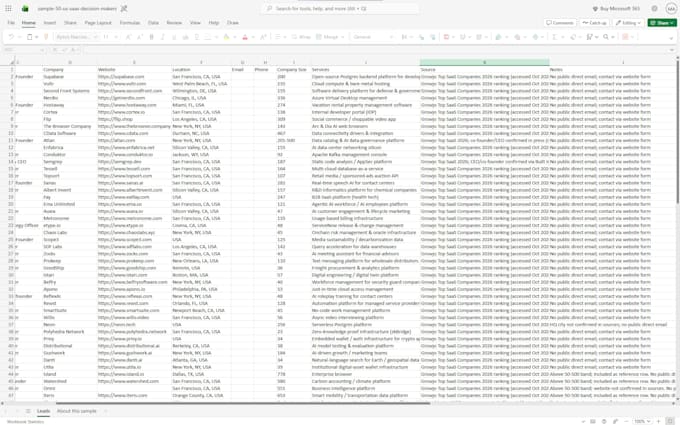Switch to the Insert tab
The image size is (680, 425).
tap(50, 23)
